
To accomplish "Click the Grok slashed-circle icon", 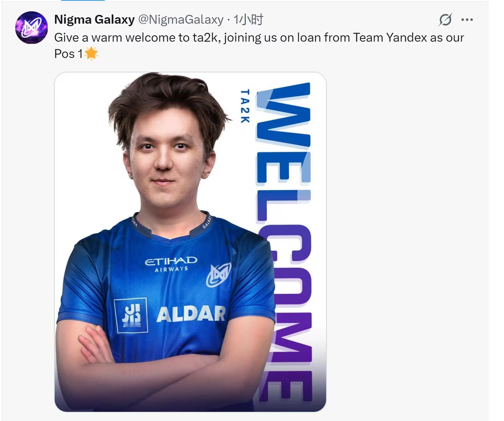I will click(445, 20).
